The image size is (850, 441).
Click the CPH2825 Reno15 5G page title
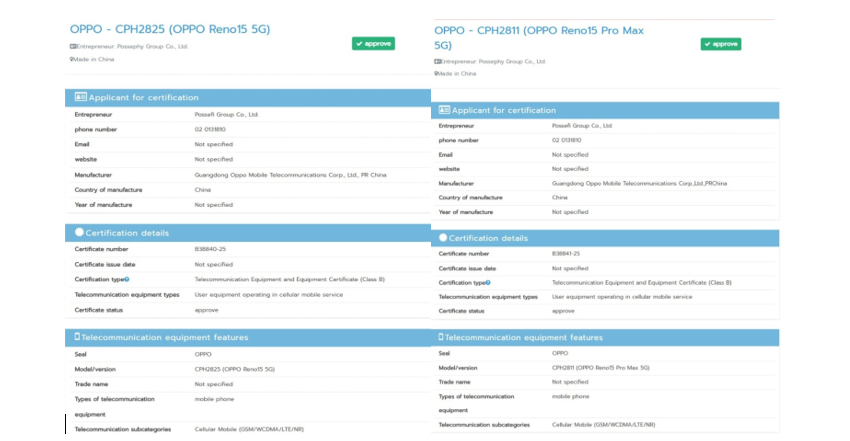click(170, 29)
